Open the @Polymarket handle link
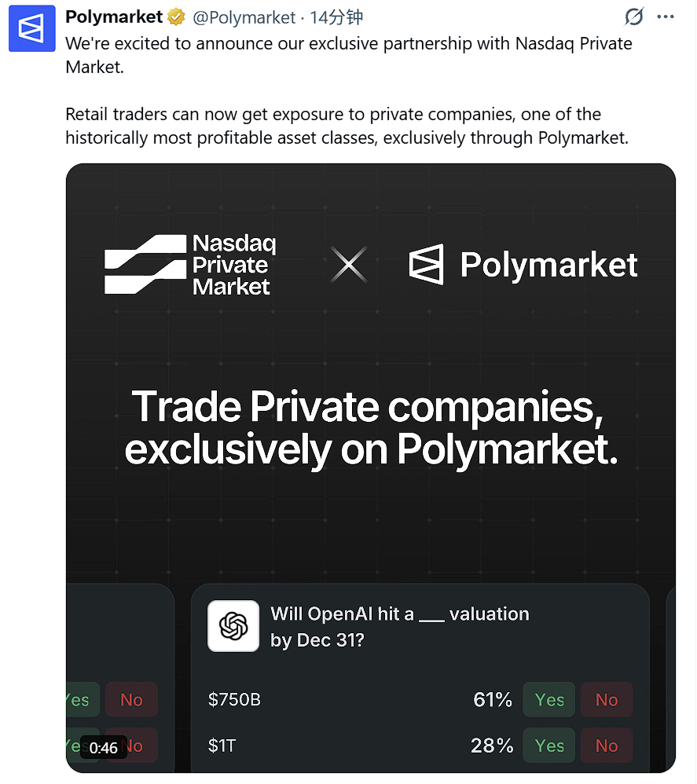The height and width of the screenshot is (784, 697). [x=244, y=17]
